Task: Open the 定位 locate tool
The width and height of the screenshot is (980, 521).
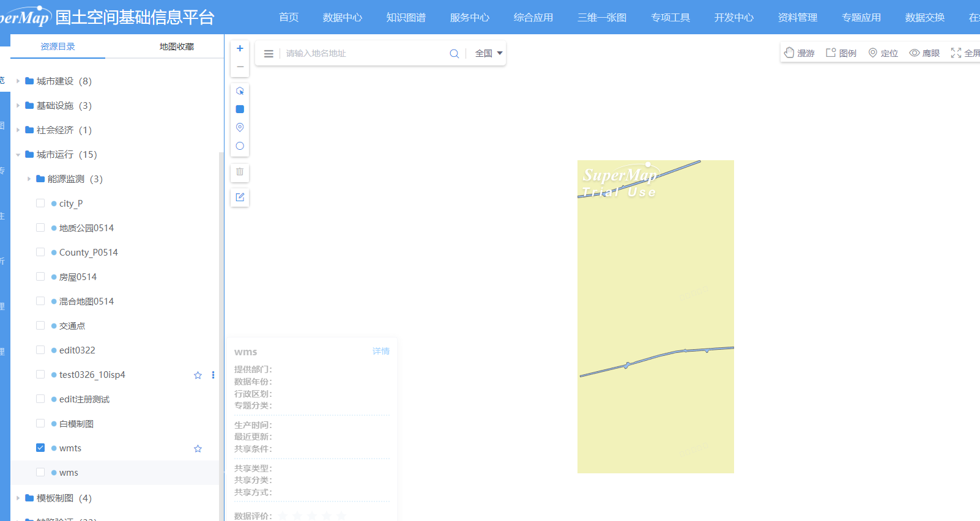Action: [x=883, y=53]
